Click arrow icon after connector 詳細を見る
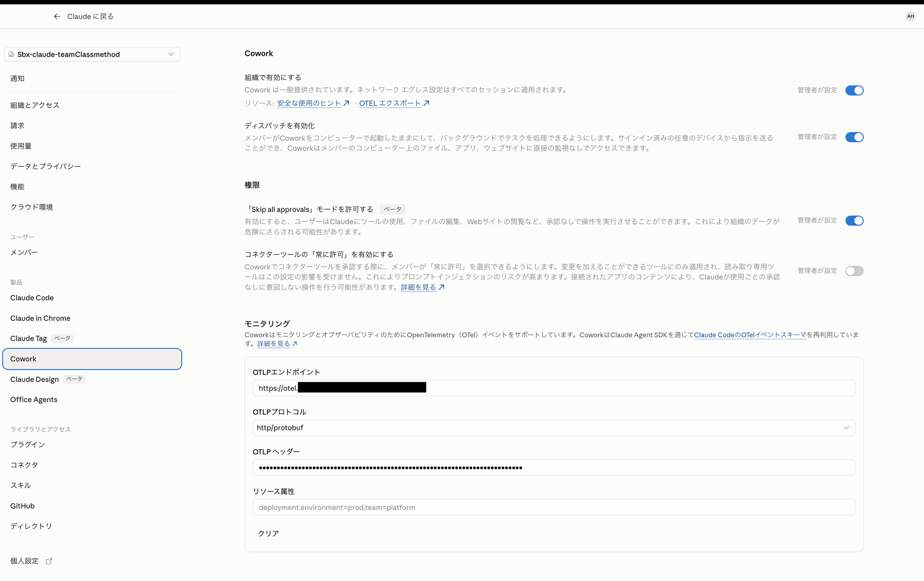 (x=442, y=287)
